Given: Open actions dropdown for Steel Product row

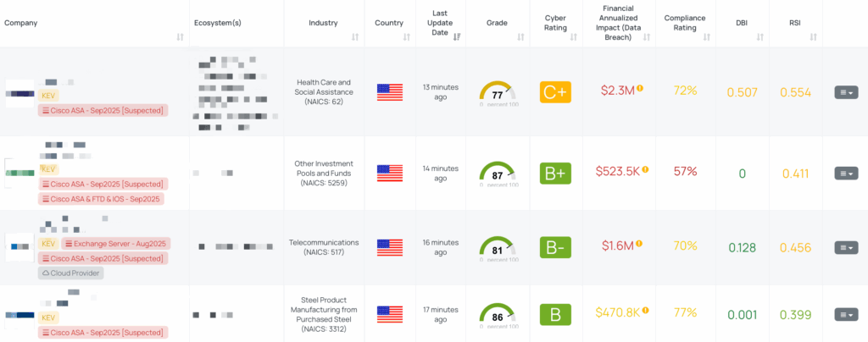Looking at the screenshot, I should click(x=845, y=316).
